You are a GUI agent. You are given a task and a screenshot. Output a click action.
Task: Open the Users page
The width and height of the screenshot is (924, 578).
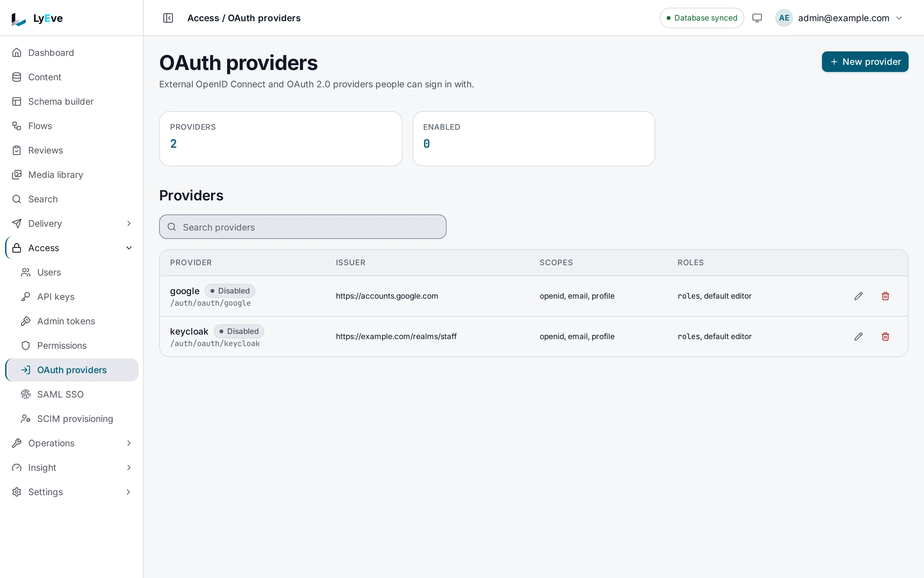(x=72, y=273)
